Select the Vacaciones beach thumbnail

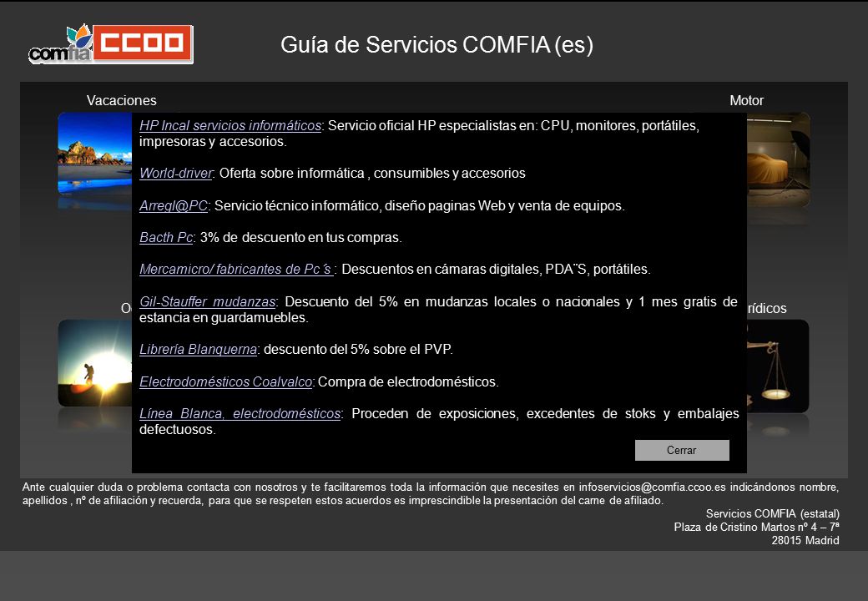(94, 153)
